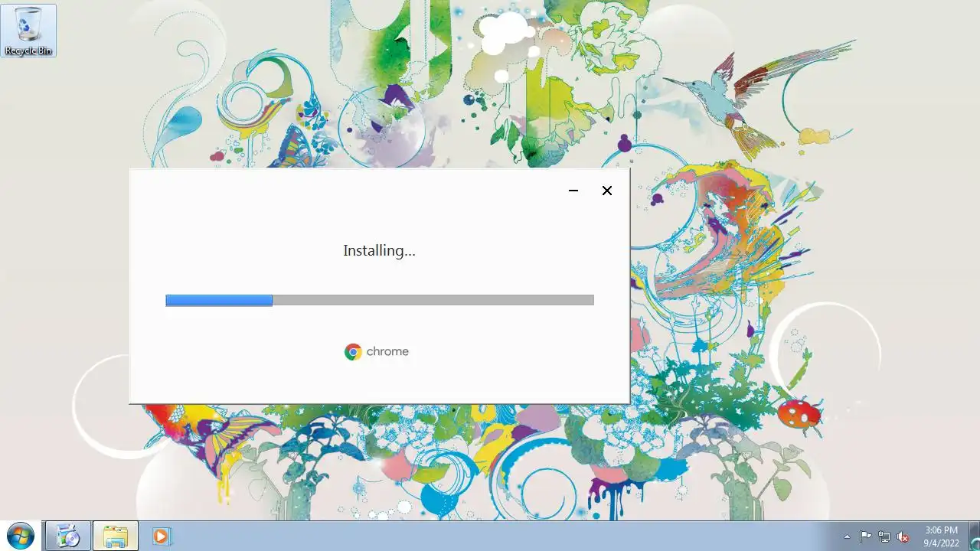This screenshot has height=551, width=980.
Task: Click the Chrome logo in installer
Action: click(x=353, y=352)
